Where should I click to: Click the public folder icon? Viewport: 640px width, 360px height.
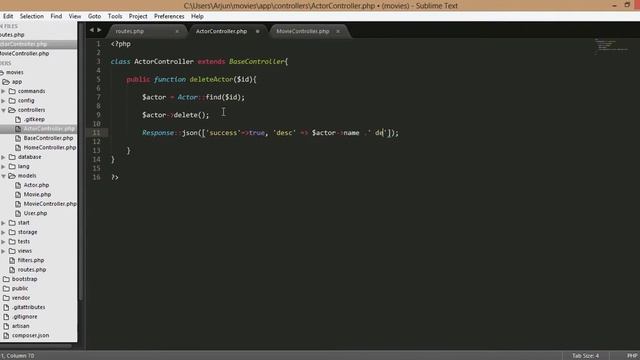click(6, 288)
